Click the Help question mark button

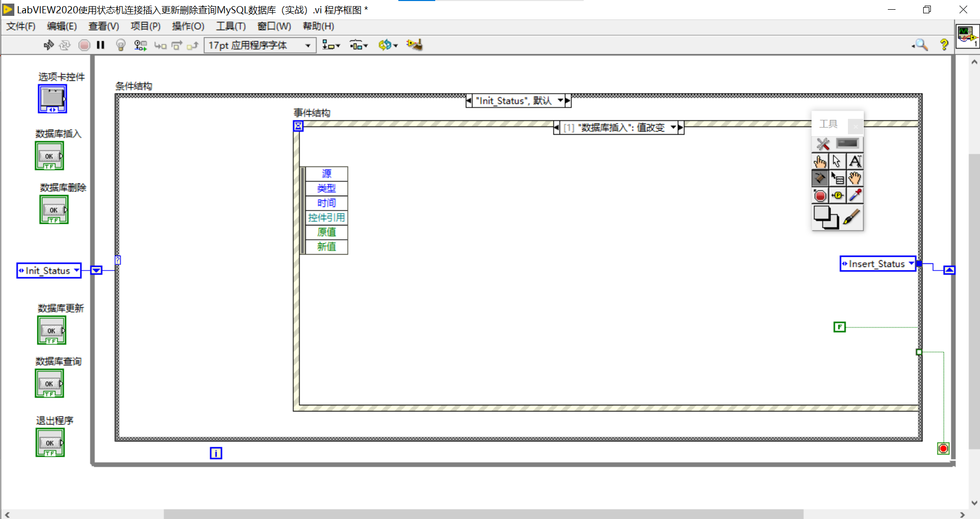coord(945,45)
